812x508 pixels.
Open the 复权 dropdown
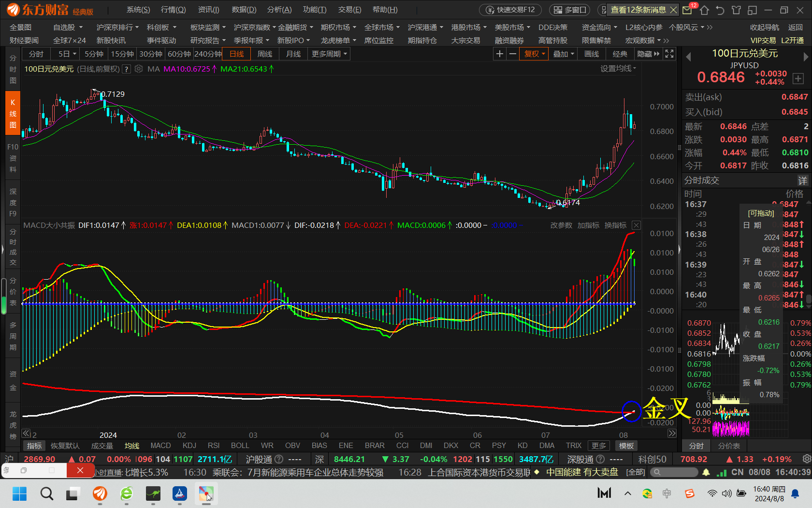(x=535, y=54)
